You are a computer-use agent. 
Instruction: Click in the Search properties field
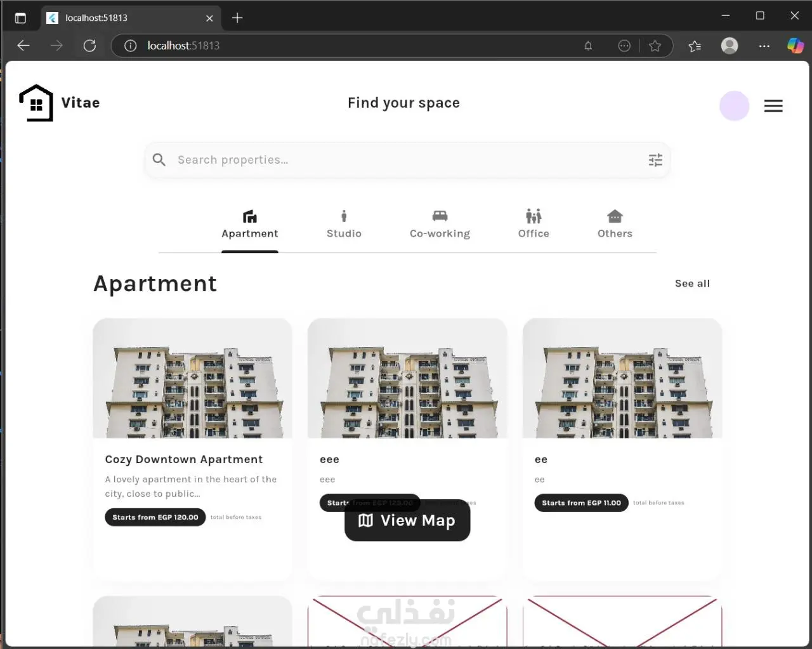pos(407,160)
